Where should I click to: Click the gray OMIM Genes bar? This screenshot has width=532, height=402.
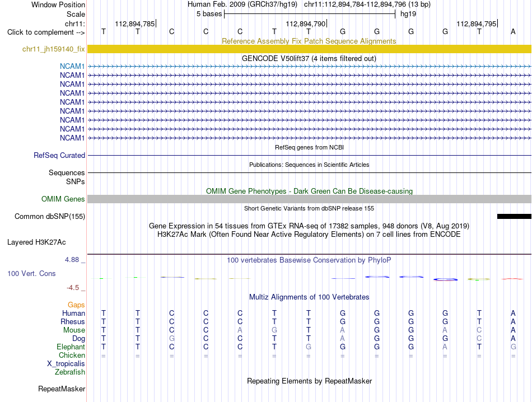coord(309,199)
